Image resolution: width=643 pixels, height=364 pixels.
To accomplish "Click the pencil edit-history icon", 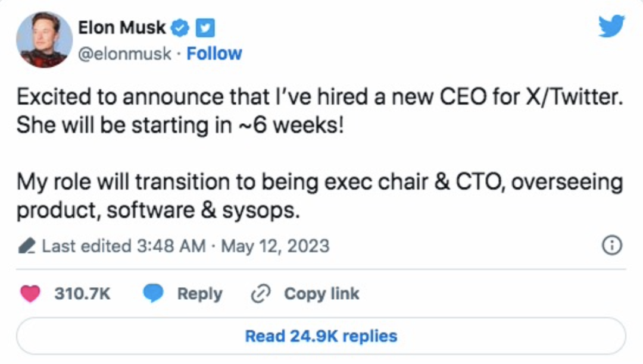I will coord(27,246).
